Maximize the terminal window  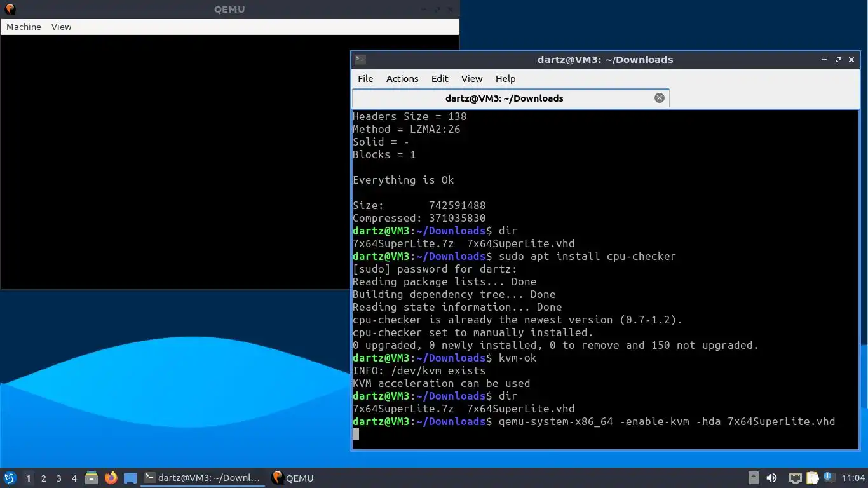[838, 60]
